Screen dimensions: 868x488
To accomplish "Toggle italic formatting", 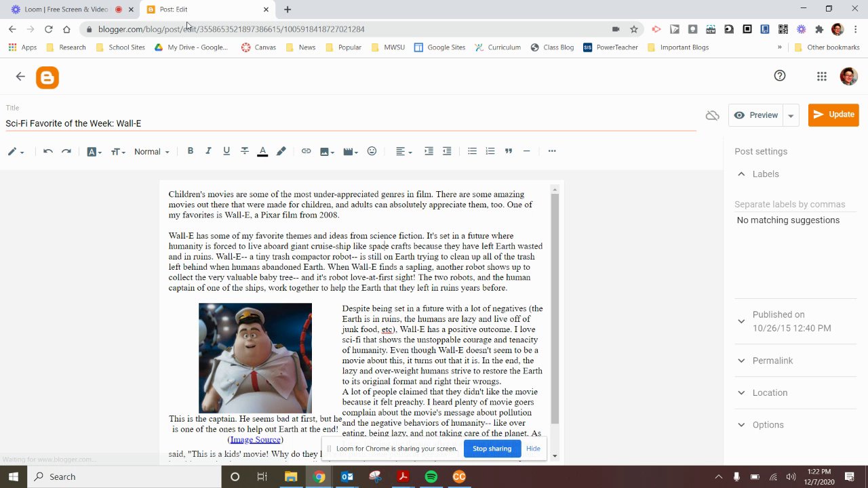I will (x=208, y=151).
